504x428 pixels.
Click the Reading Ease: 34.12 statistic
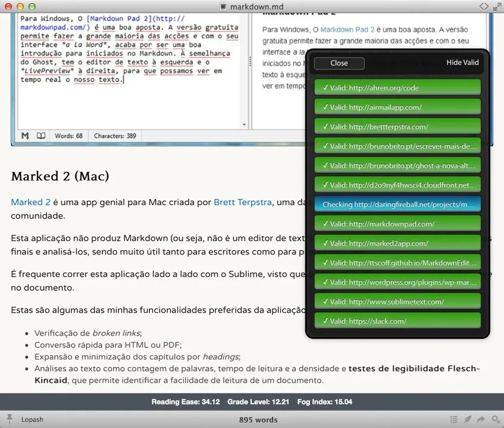(x=186, y=402)
